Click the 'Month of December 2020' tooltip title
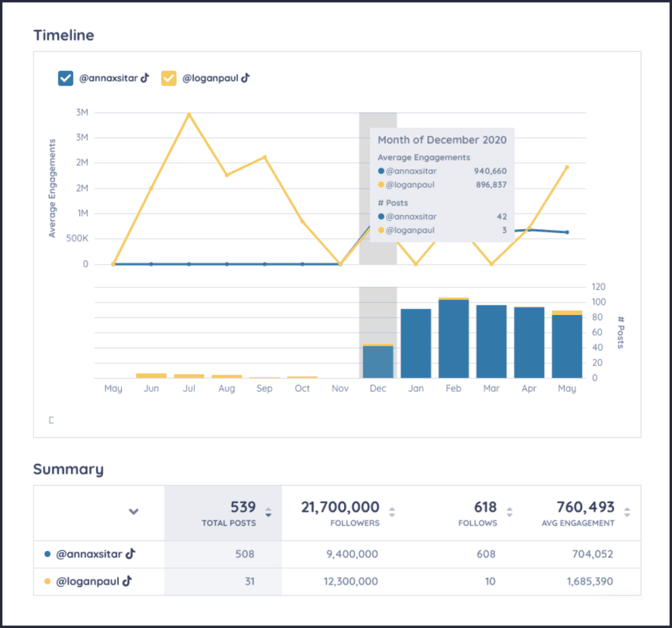Image resolution: width=672 pixels, height=628 pixels. (x=442, y=140)
